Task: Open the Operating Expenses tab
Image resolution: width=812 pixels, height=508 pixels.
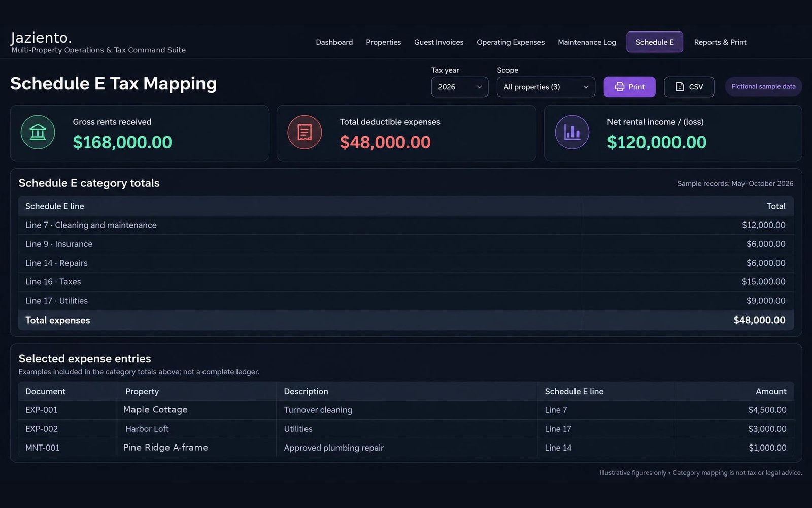Action: click(511, 42)
